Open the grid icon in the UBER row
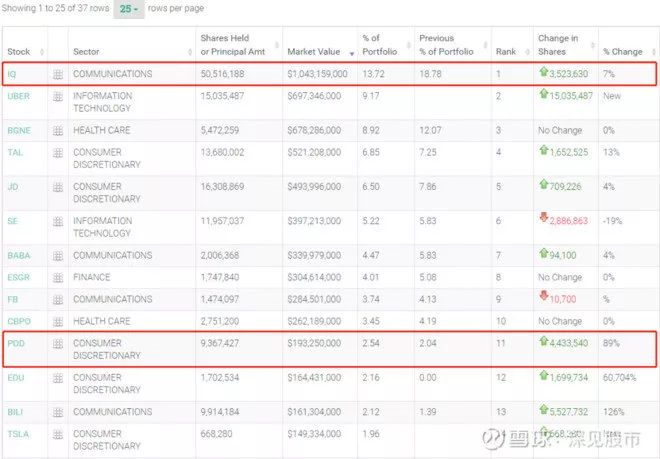 point(58,96)
